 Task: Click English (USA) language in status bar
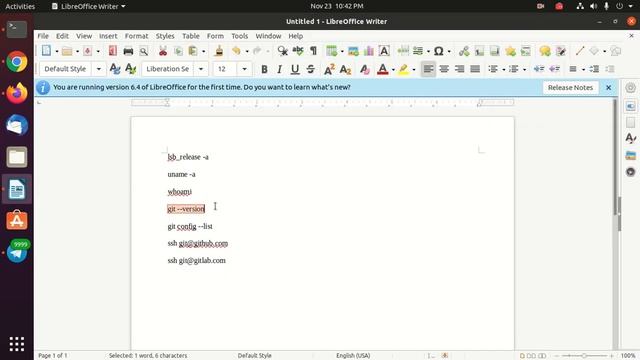click(x=353, y=356)
